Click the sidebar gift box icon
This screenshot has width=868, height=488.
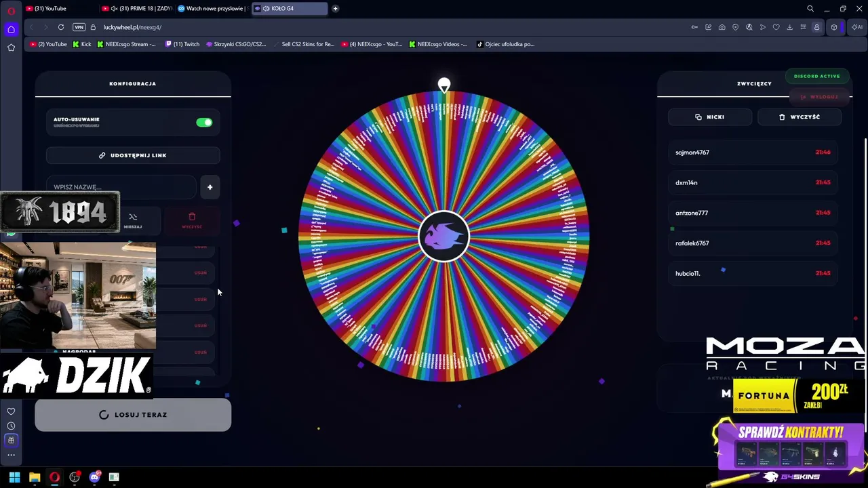[x=11, y=440]
